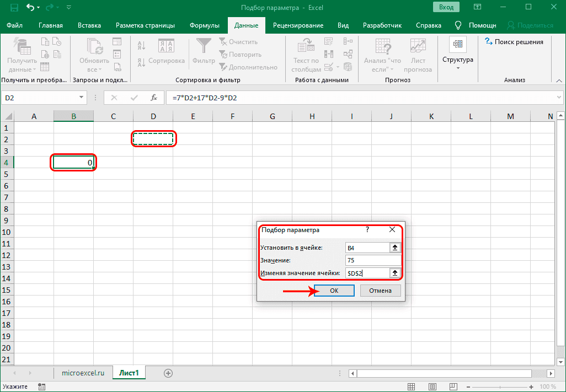This screenshot has height=392, width=566.
Task: Click the What-If Analysis icon
Action: [x=382, y=47]
